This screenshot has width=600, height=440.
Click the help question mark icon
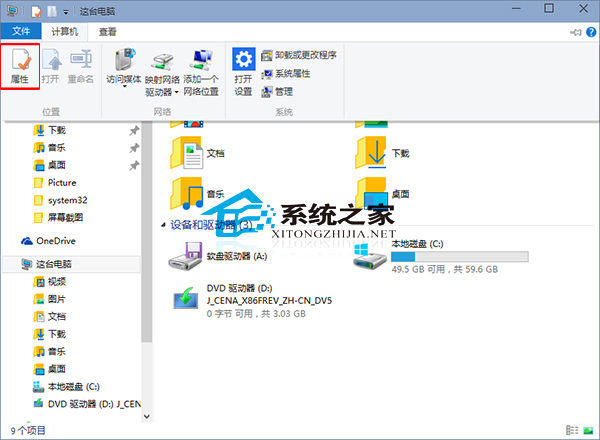click(x=588, y=32)
